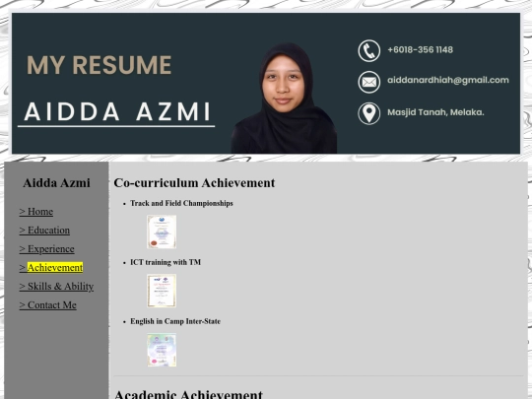This screenshot has width=532, height=399.
Task: Click the Academic Achievement heading
Action: tap(188, 394)
